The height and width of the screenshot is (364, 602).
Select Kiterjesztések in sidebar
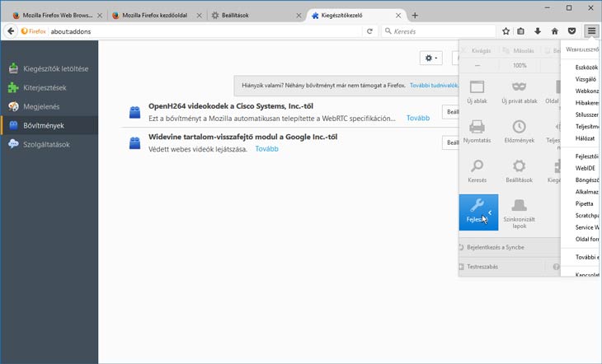(49, 87)
